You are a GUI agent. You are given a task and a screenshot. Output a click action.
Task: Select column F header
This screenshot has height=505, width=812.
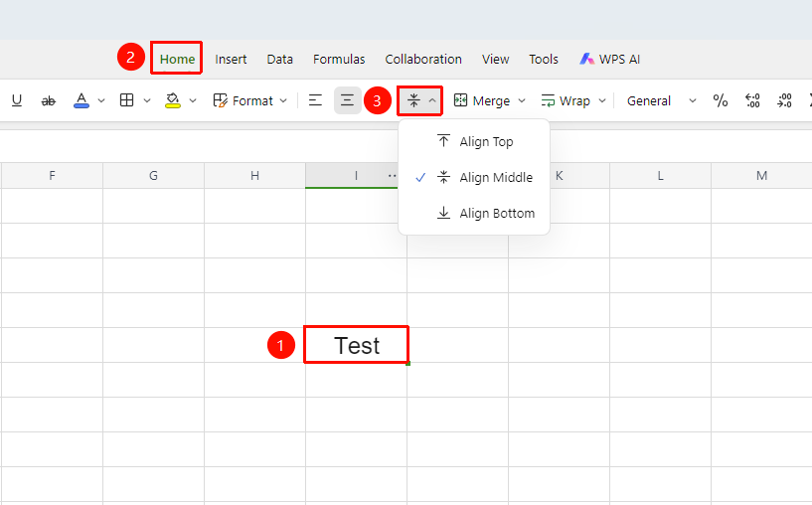(x=53, y=176)
